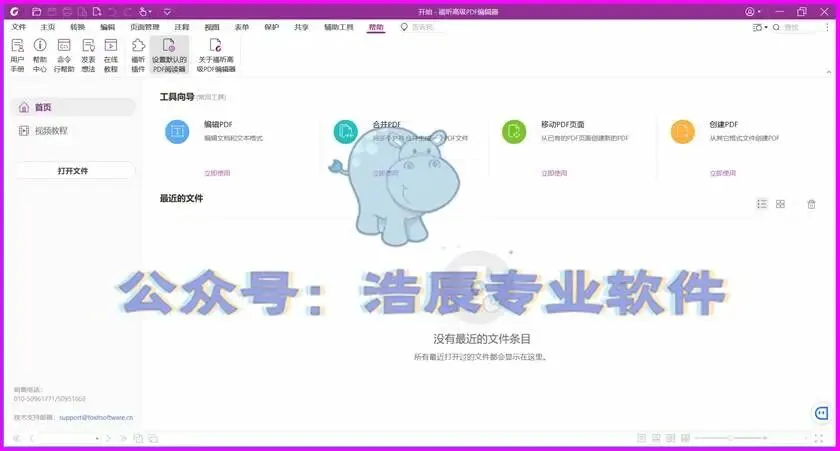840x451 pixels.
Task: Switch to the 转换 tab
Action: pos(78,27)
